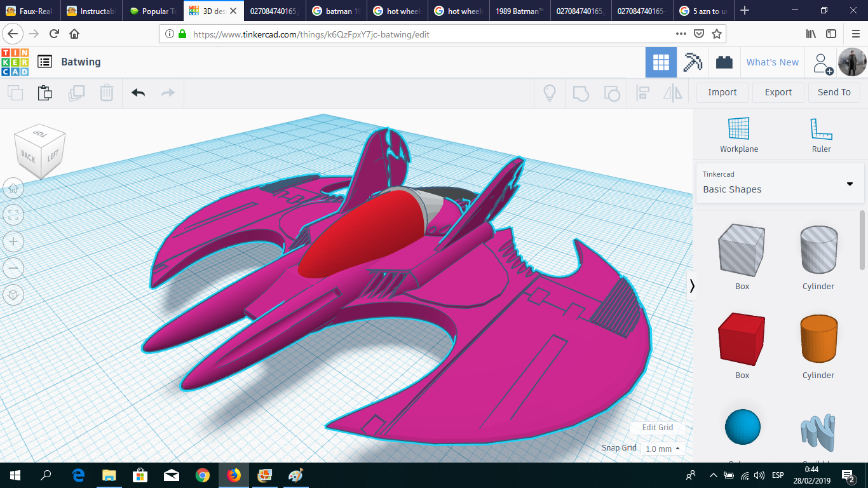Switch to Blocks view with the pickaxe icon
868x488 pixels.
pos(692,62)
